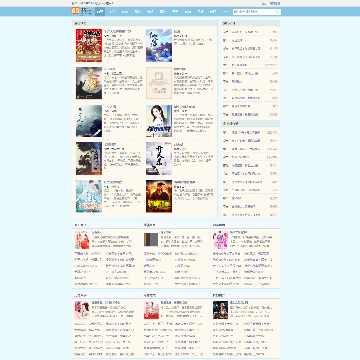The width and height of the screenshot is (360, 360).
Task: Open the pastel teal romance book cover
Action: [89, 196]
